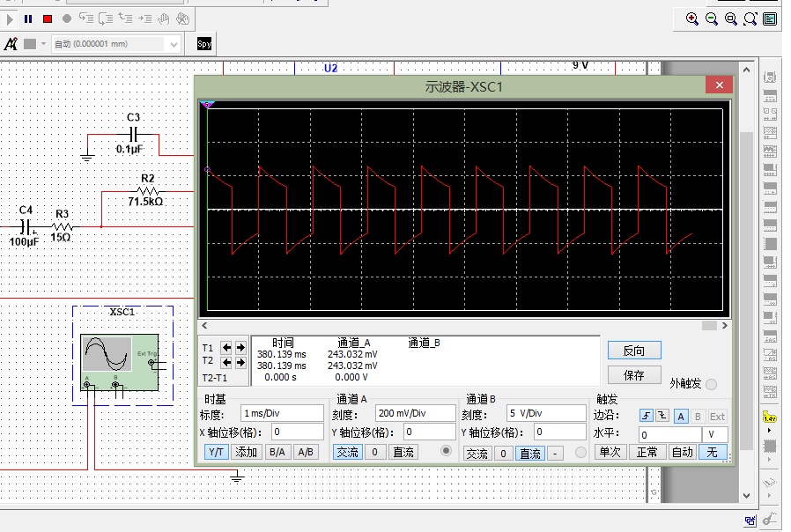The width and height of the screenshot is (791, 532).
Task: Enable the 外触发 external trigger radio
Action: tap(712, 384)
